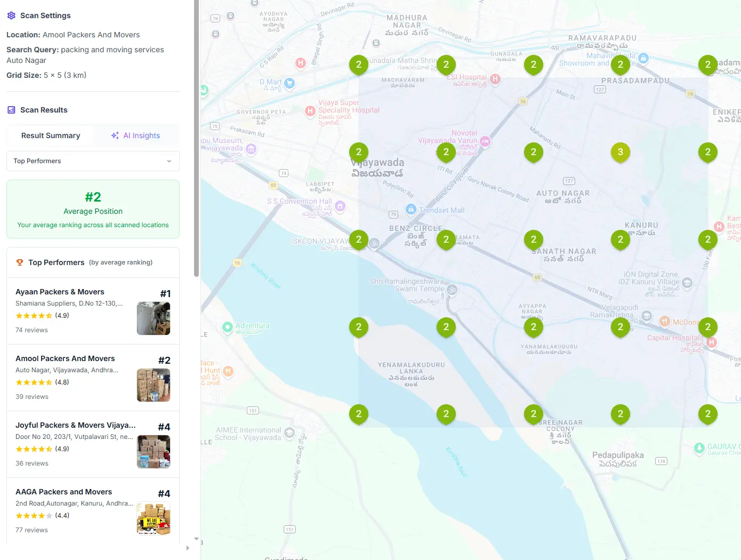Click the Joyful Packers & Movers photo thumbnail
Screen dimensions: 741x560
[154, 452]
